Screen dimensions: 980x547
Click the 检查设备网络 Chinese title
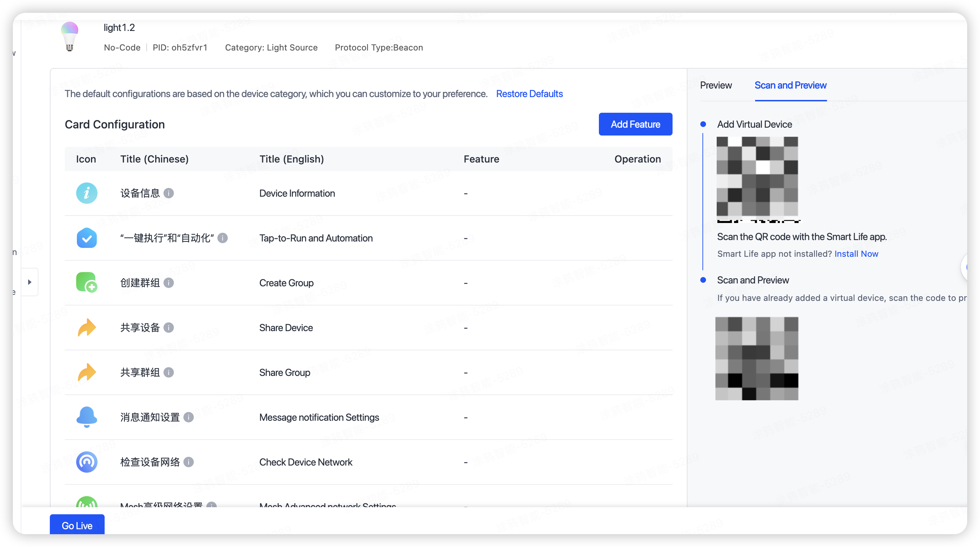point(150,462)
